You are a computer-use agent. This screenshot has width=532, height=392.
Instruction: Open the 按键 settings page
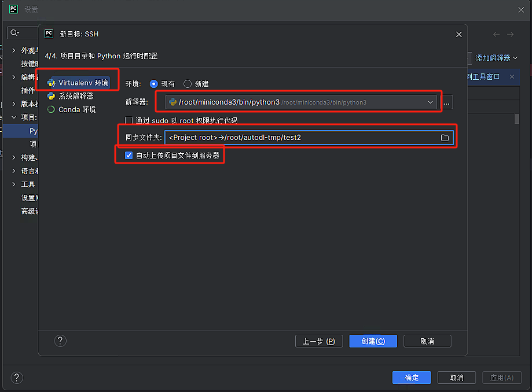[x=30, y=64]
